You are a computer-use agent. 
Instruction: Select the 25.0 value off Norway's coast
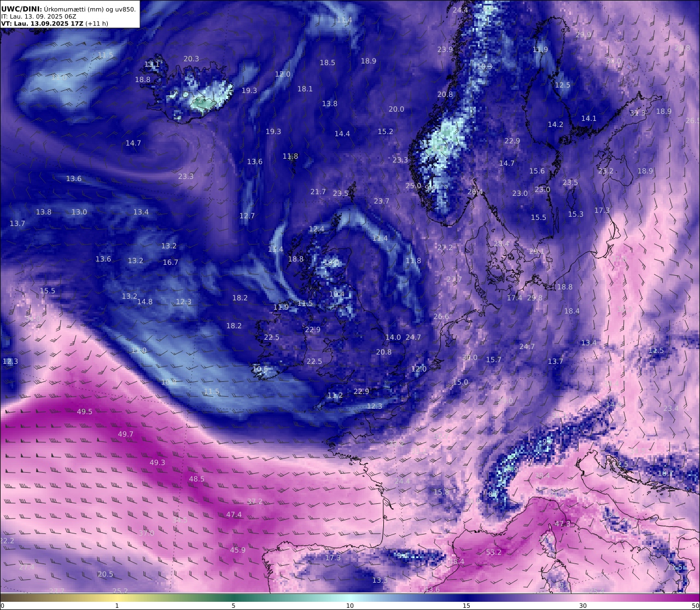coord(413,185)
